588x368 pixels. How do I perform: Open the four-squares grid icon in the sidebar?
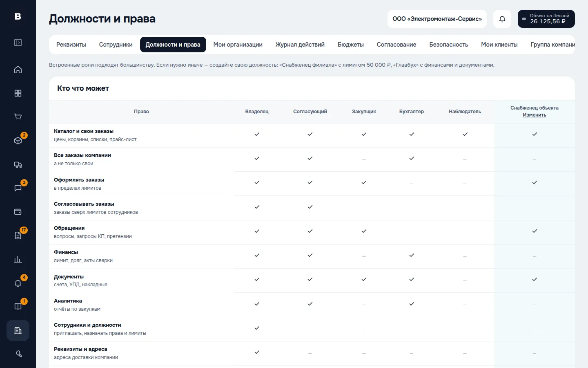[x=18, y=93]
